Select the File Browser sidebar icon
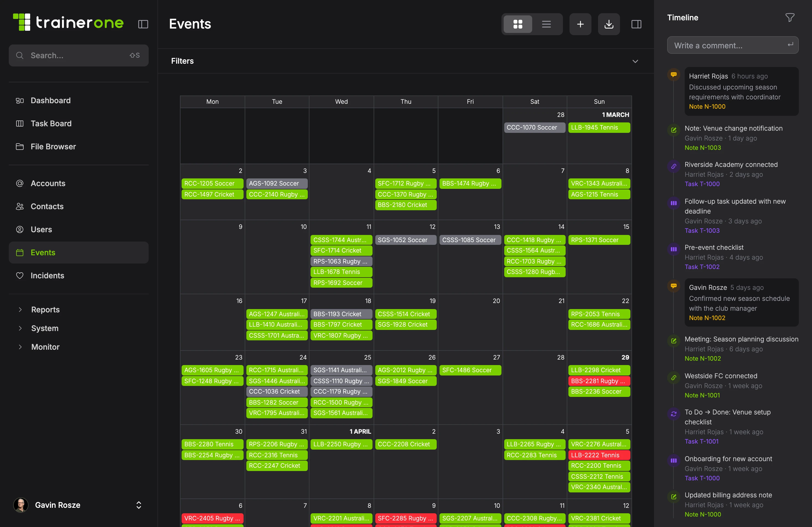812x527 pixels. [x=20, y=146]
